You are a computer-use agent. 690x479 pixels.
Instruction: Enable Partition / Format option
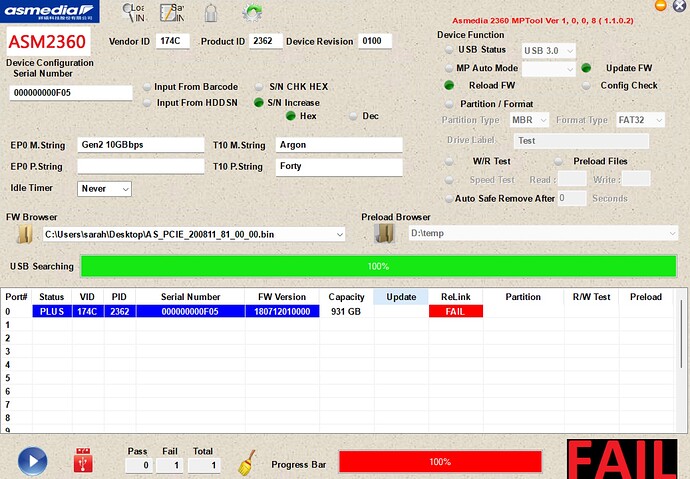[x=449, y=104]
